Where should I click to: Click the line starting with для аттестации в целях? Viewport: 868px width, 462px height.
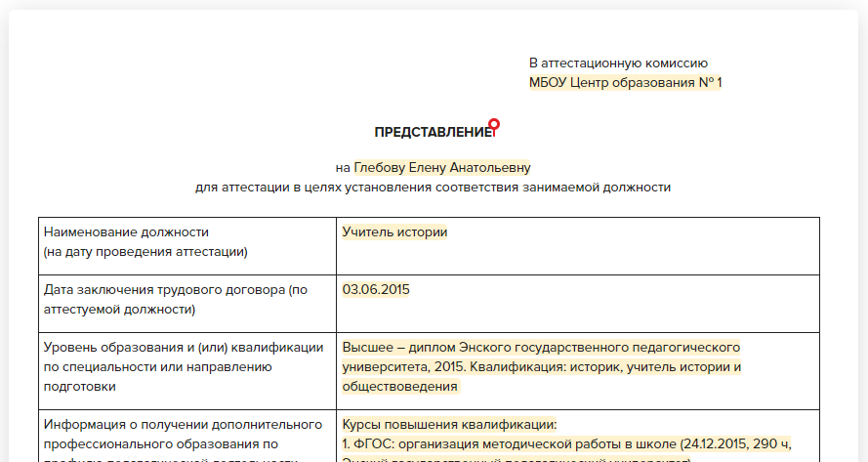tap(433, 187)
